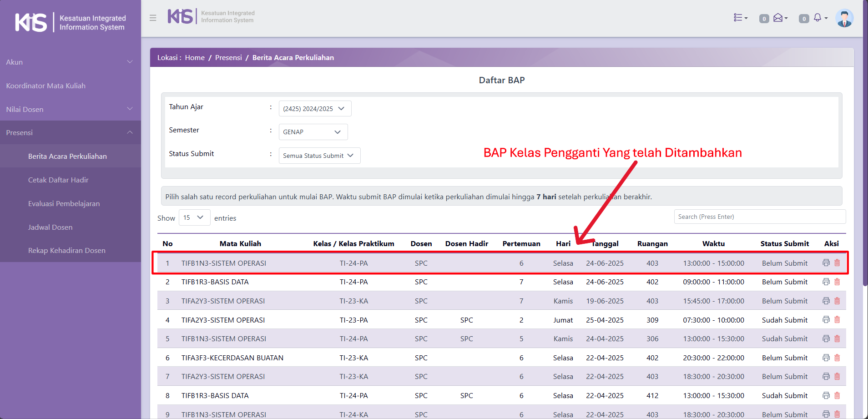868x419 pixels.
Task: Open Jadwal Dosen menu item
Action: click(50, 227)
